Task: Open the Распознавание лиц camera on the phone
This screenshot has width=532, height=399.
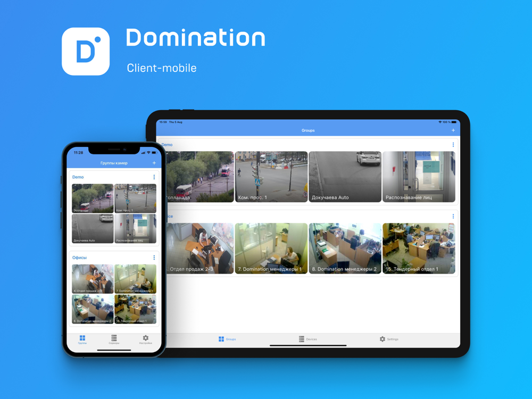Action: point(135,229)
